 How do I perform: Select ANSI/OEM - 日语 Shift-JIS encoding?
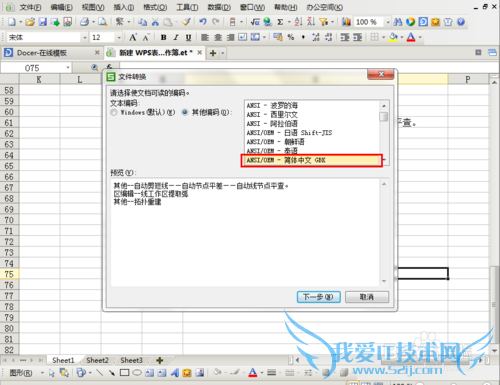(x=312, y=133)
